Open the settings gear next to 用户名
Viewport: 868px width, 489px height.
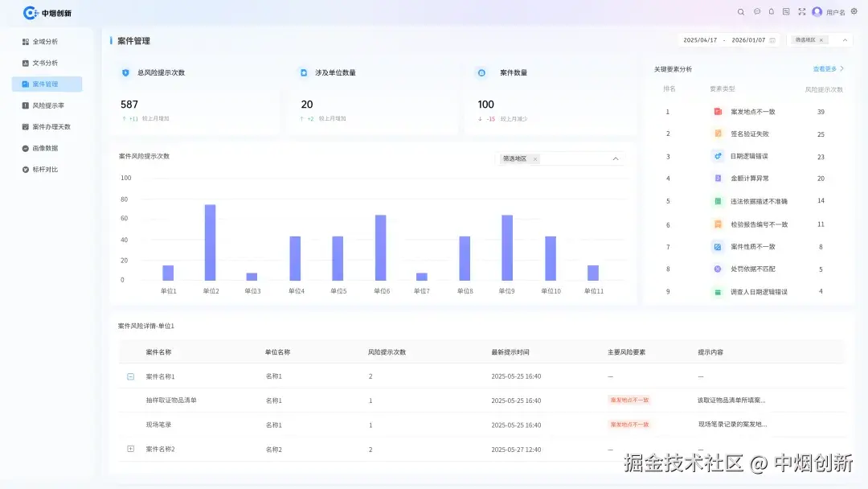pyautogui.click(x=853, y=12)
